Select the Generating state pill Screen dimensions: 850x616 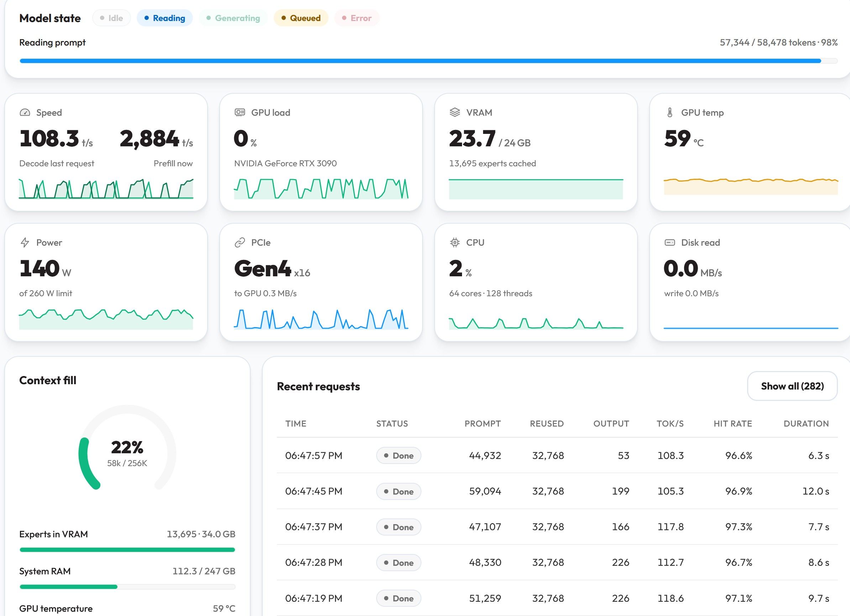pyautogui.click(x=233, y=18)
